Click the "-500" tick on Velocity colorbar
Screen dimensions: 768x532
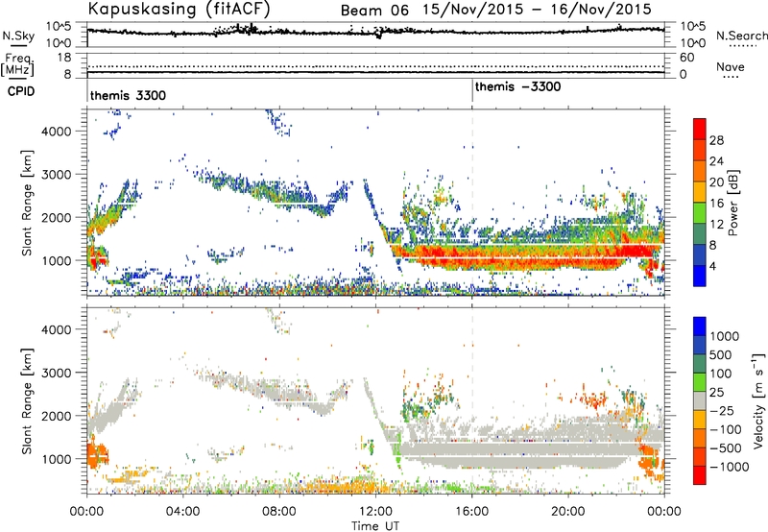[726, 447]
